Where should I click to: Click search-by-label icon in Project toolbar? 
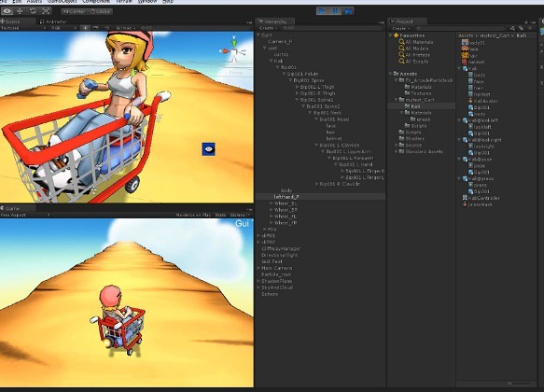tap(521, 28)
